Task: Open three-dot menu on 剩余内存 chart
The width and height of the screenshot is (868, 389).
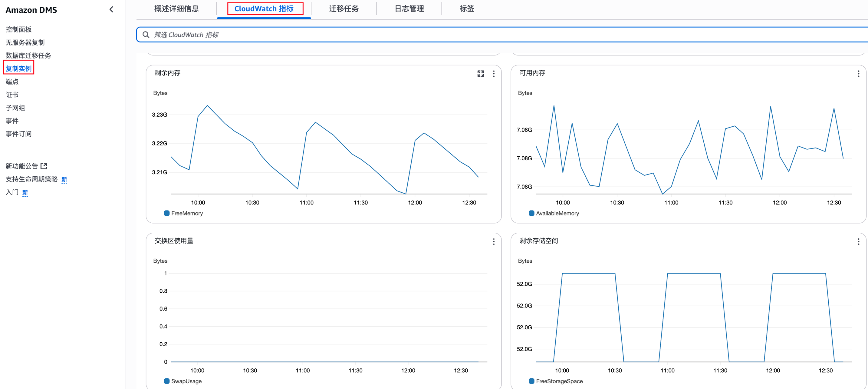Action: tap(494, 74)
